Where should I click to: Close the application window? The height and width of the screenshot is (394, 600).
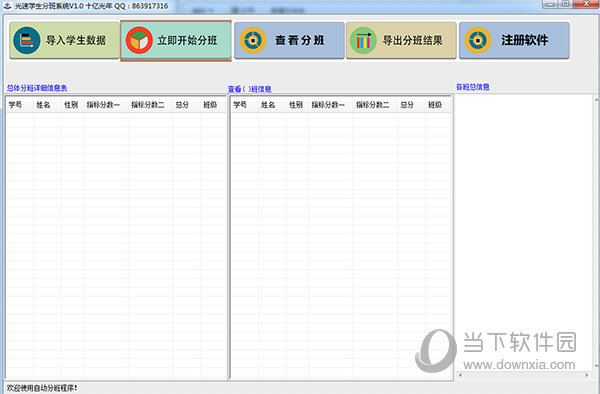click(x=586, y=4)
